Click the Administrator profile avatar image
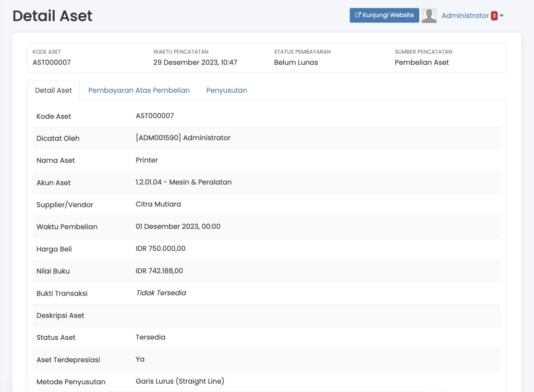Viewport: 534px width, 392px height. click(429, 15)
